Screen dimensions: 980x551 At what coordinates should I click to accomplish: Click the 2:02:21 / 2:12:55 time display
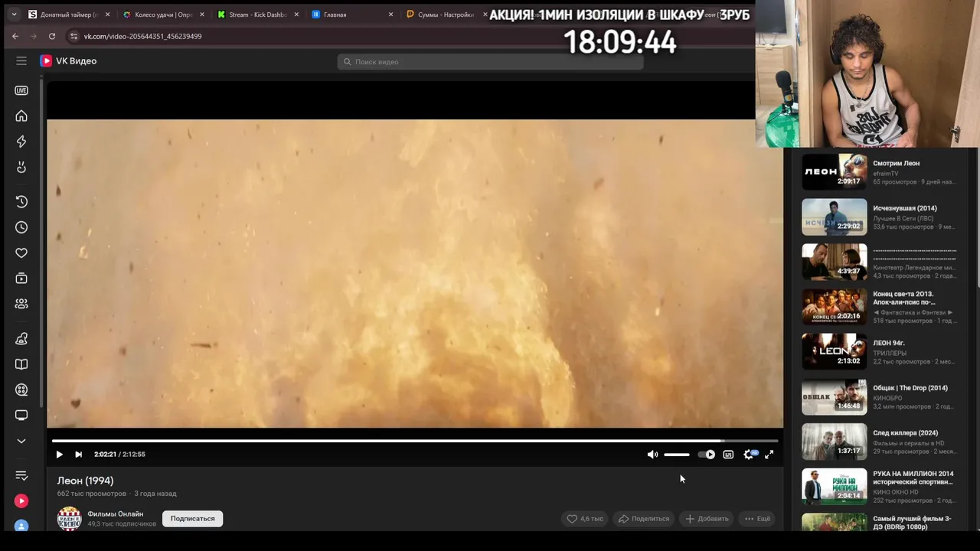(119, 455)
